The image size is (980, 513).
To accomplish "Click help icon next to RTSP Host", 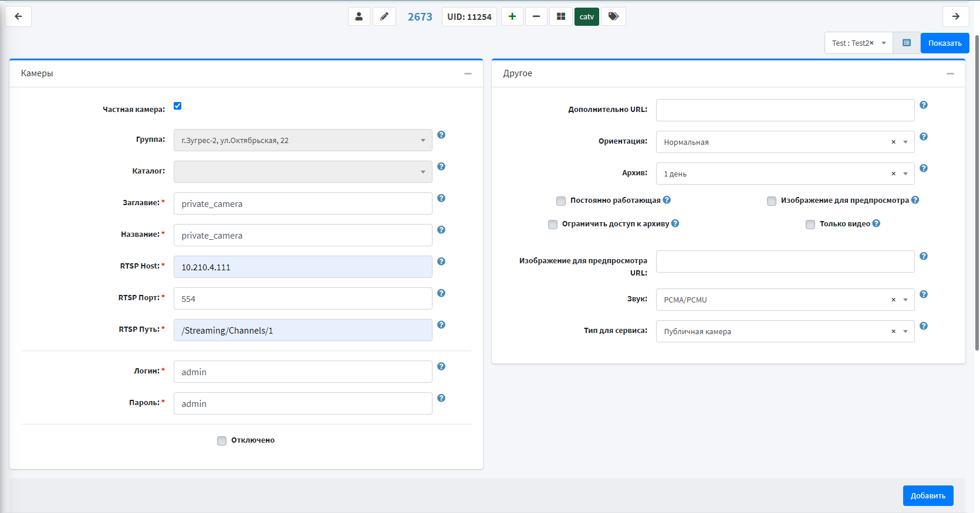I will coord(441,261).
